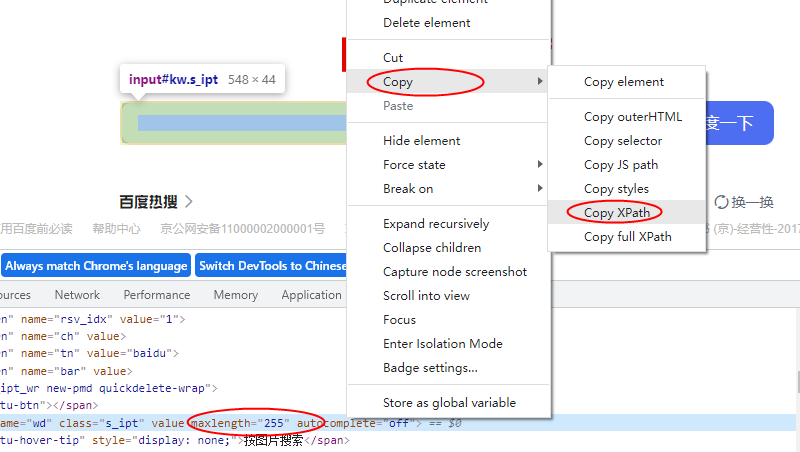The height and width of the screenshot is (452, 800).
Task: Choose Copy JS path
Action: [620, 165]
